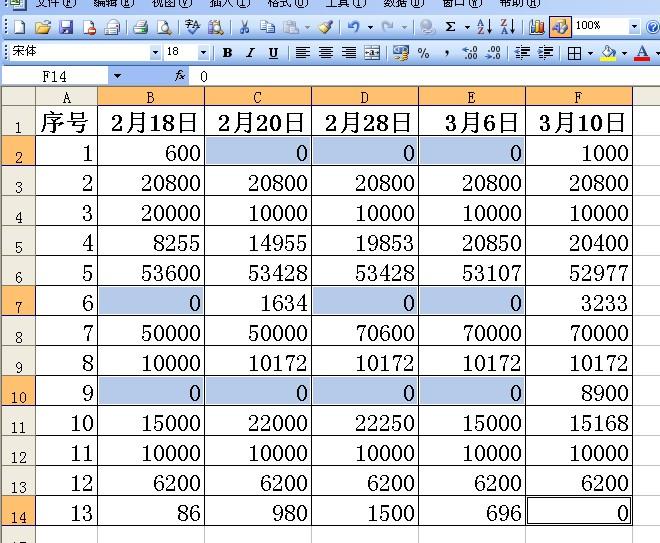Open the zoom 100% dropdown
The height and width of the screenshot is (543, 660).
(634, 27)
